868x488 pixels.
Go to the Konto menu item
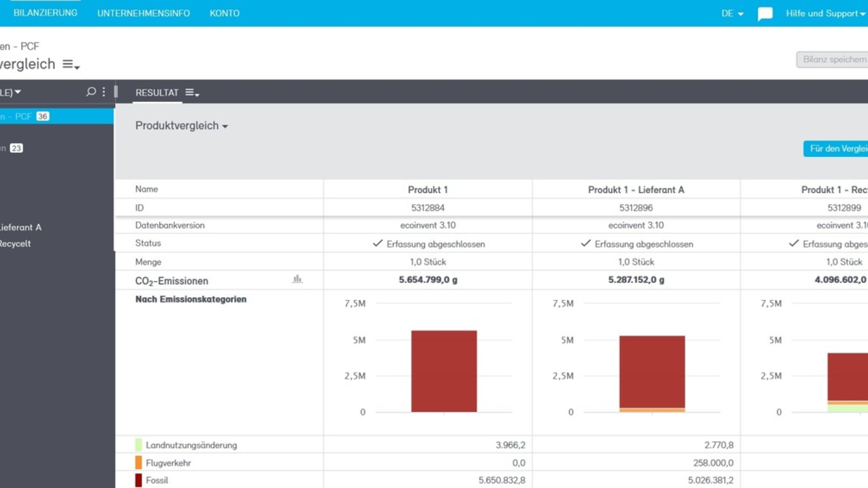coord(224,14)
